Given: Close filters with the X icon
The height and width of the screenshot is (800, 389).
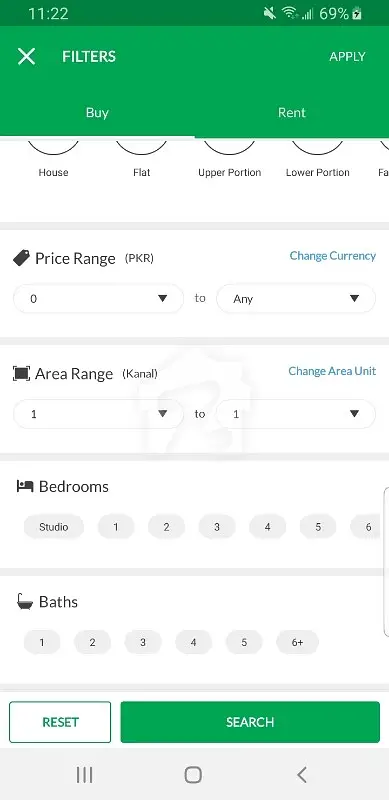Looking at the screenshot, I should click(27, 56).
